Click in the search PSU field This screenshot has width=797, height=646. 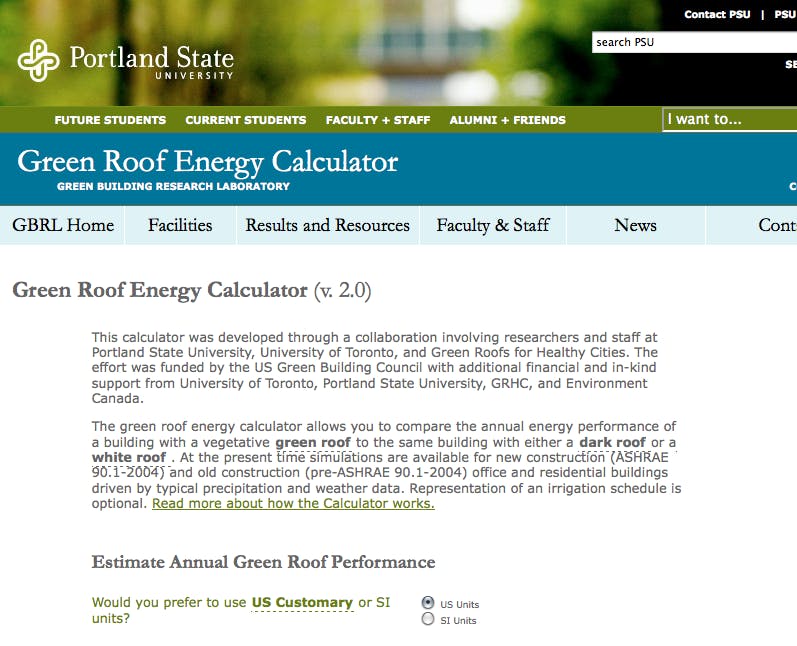pyautogui.click(x=692, y=42)
